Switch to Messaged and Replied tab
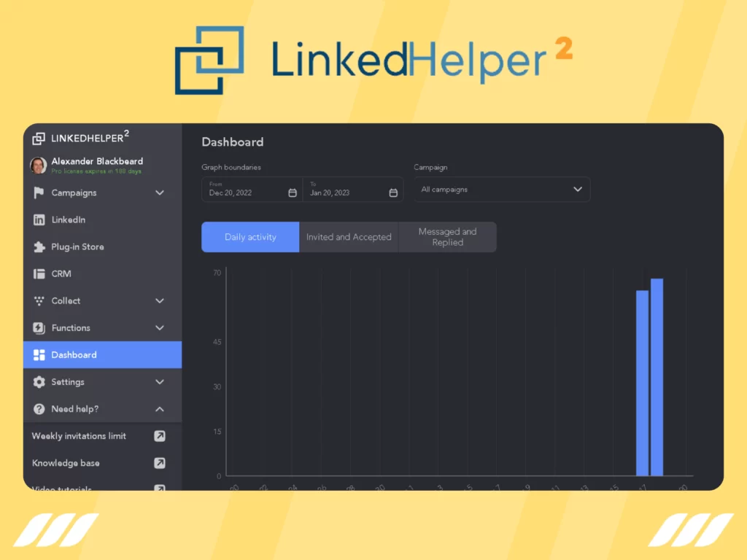 point(447,237)
